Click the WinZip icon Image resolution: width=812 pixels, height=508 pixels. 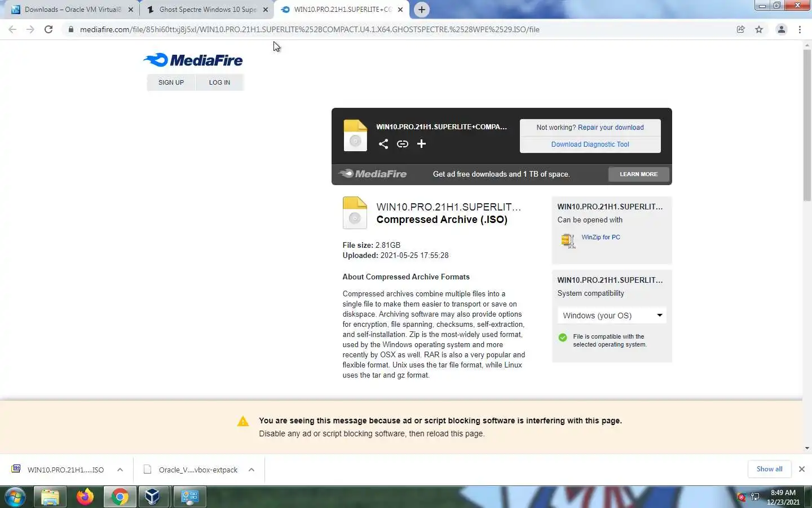pyautogui.click(x=568, y=241)
